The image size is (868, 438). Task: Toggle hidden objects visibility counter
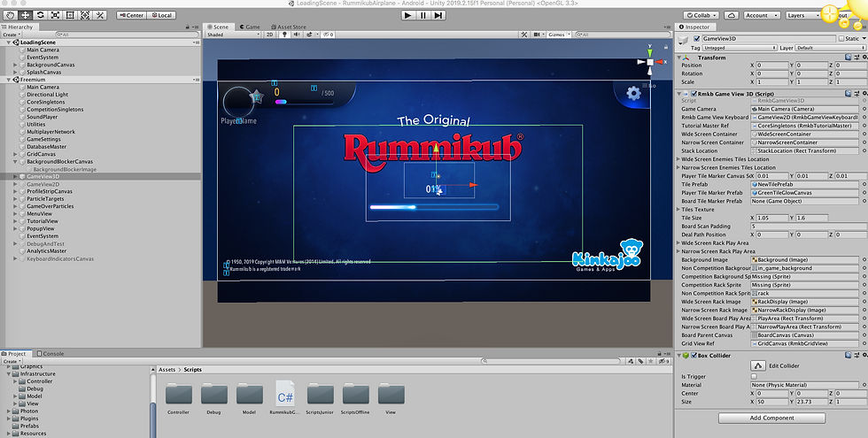click(x=329, y=35)
